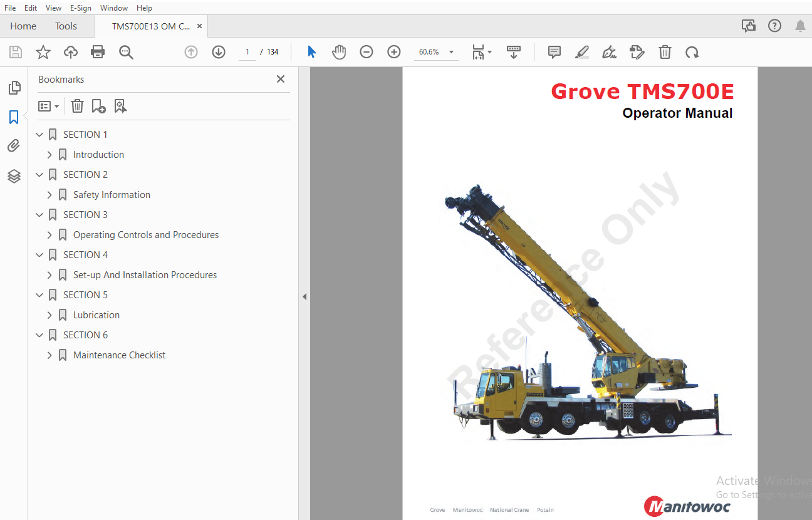Collapse SECTION 3 bookmark
The height and width of the screenshot is (520, 812).
[x=39, y=215]
